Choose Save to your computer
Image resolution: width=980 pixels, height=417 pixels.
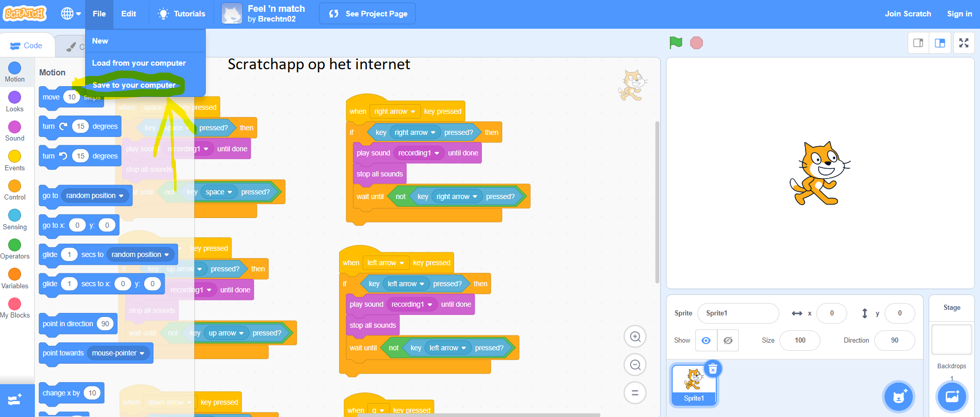pos(145,85)
